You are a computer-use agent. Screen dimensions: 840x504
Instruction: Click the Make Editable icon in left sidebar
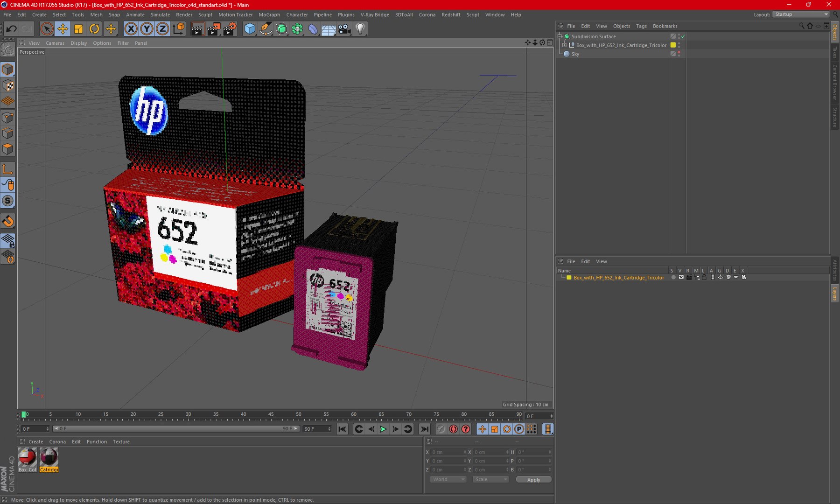tap(8, 49)
